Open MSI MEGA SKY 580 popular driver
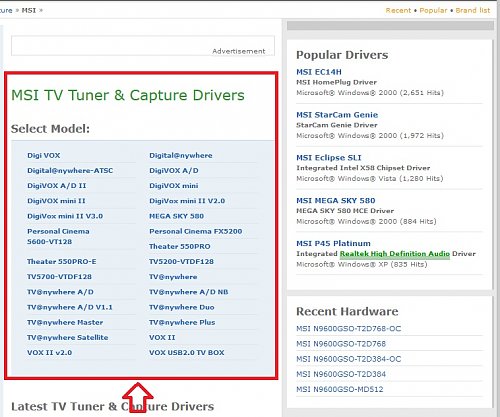The width and height of the screenshot is (500, 417). pos(336,200)
